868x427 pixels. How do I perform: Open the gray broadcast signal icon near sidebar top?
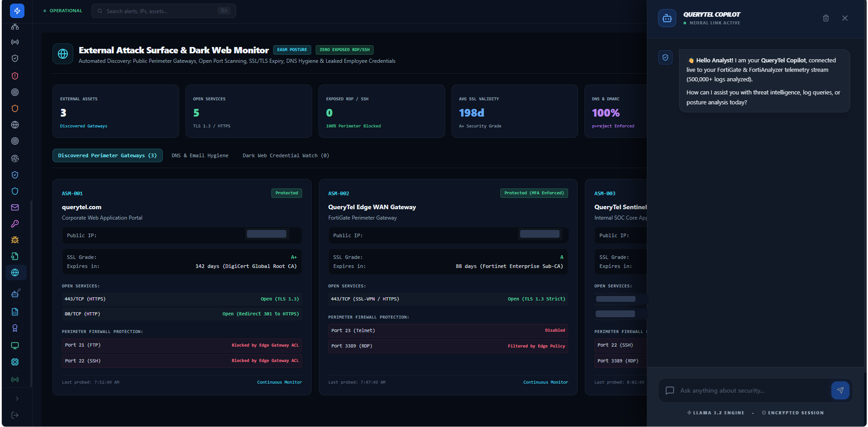[x=15, y=42]
